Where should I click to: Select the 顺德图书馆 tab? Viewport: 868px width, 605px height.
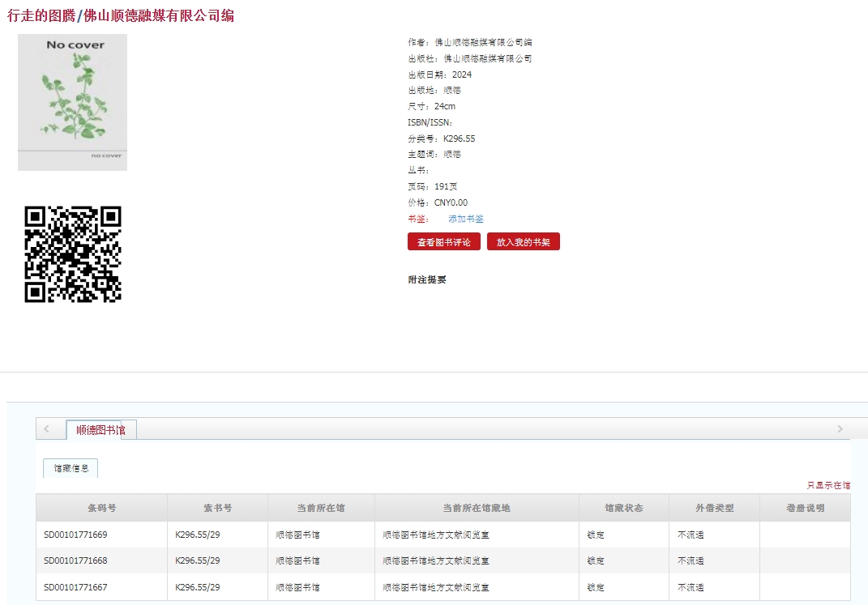click(100, 430)
